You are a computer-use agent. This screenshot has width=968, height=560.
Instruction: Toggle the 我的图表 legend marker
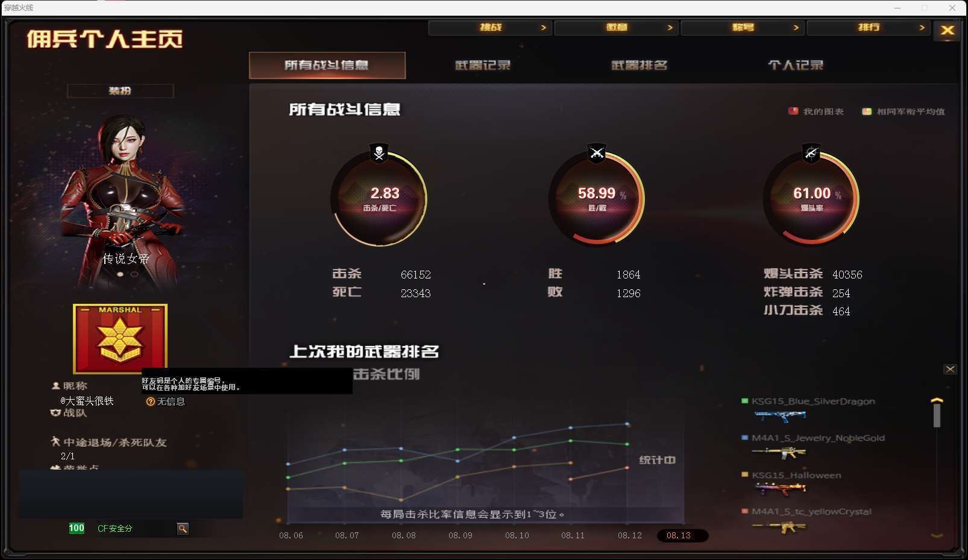point(793,111)
